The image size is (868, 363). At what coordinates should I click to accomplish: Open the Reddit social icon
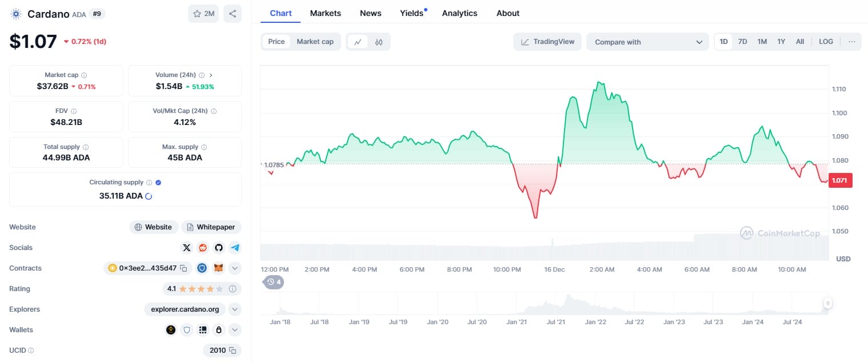(x=202, y=248)
